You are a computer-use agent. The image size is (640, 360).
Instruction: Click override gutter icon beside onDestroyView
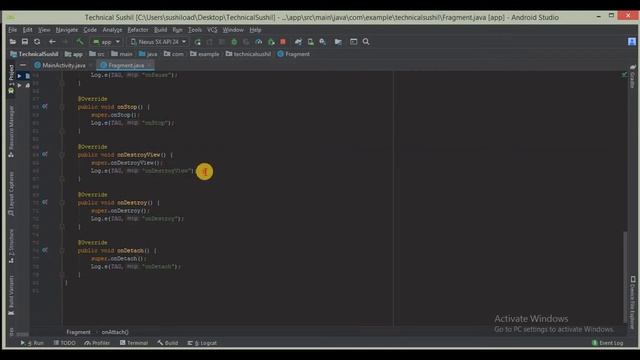coord(45,154)
